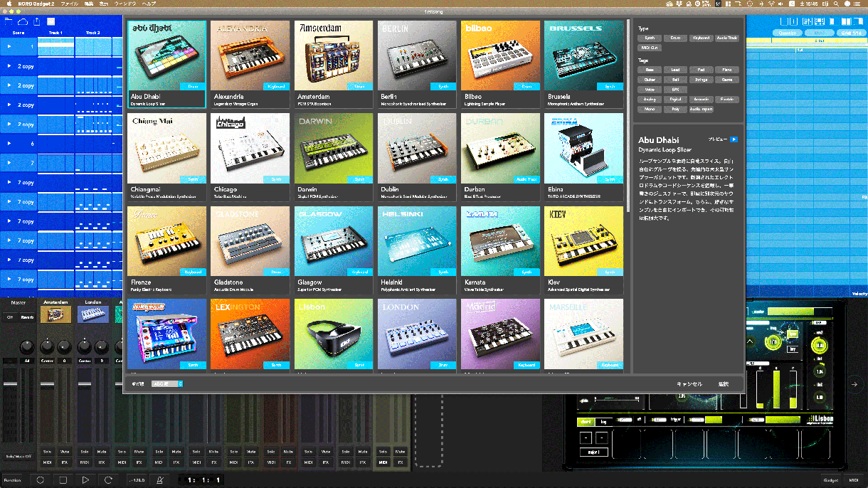The height and width of the screenshot is (488, 868).
Task: Click the Amsterdam gadget thumbnail in the mixer
Action: click(x=55, y=314)
